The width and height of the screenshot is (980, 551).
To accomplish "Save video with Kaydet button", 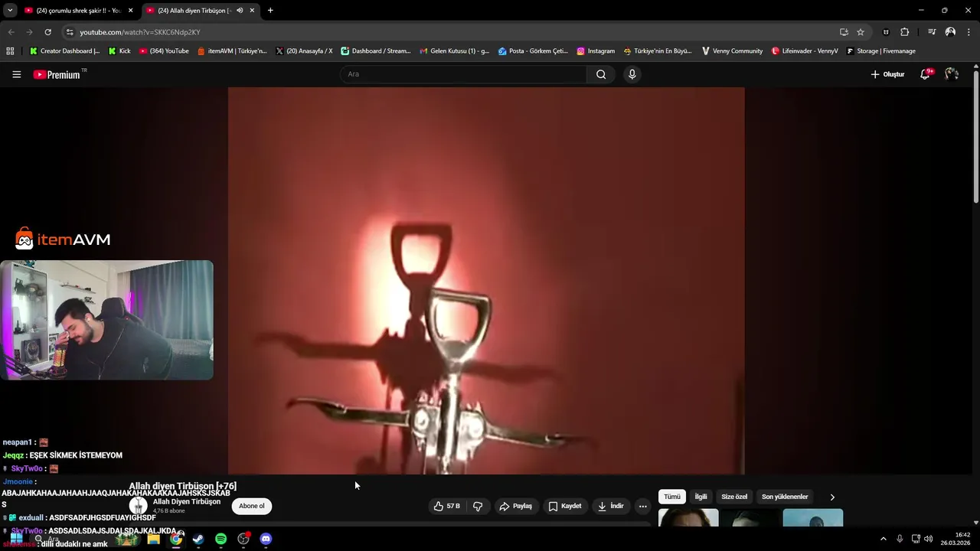I will [x=565, y=506].
